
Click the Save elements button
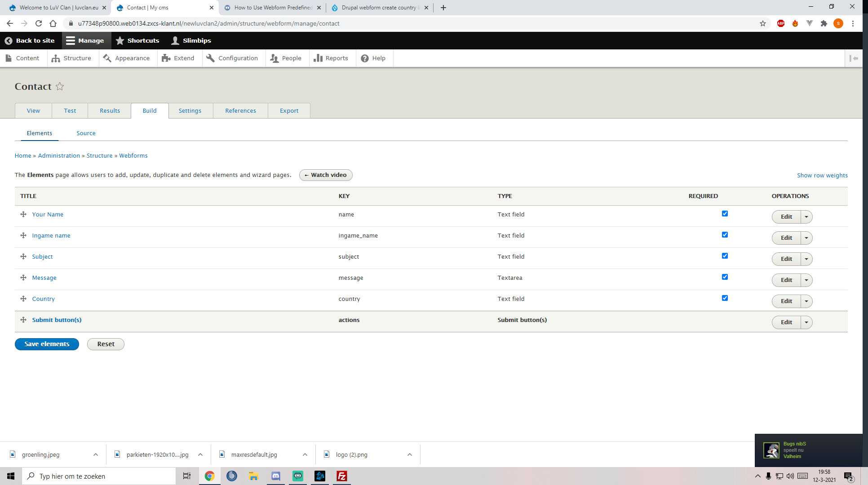pyautogui.click(x=47, y=344)
